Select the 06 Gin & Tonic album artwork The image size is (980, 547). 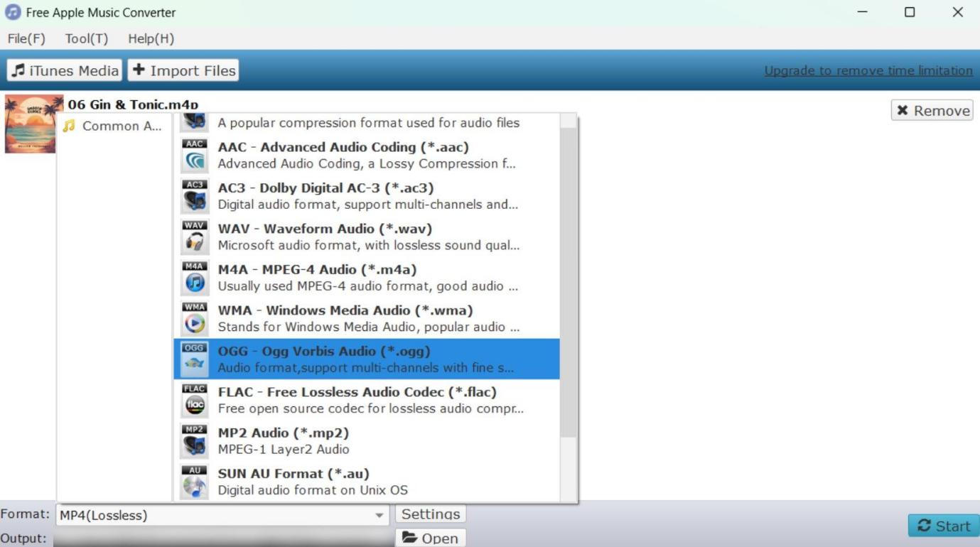[x=30, y=124]
